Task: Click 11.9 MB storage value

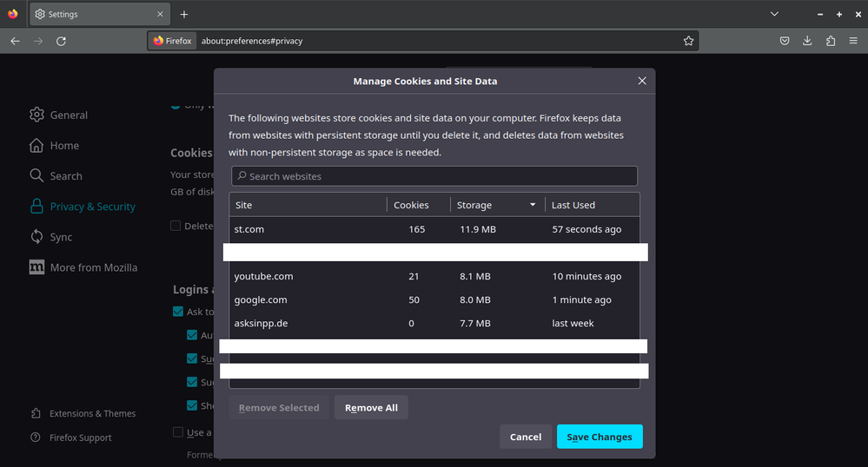Action: click(x=478, y=229)
